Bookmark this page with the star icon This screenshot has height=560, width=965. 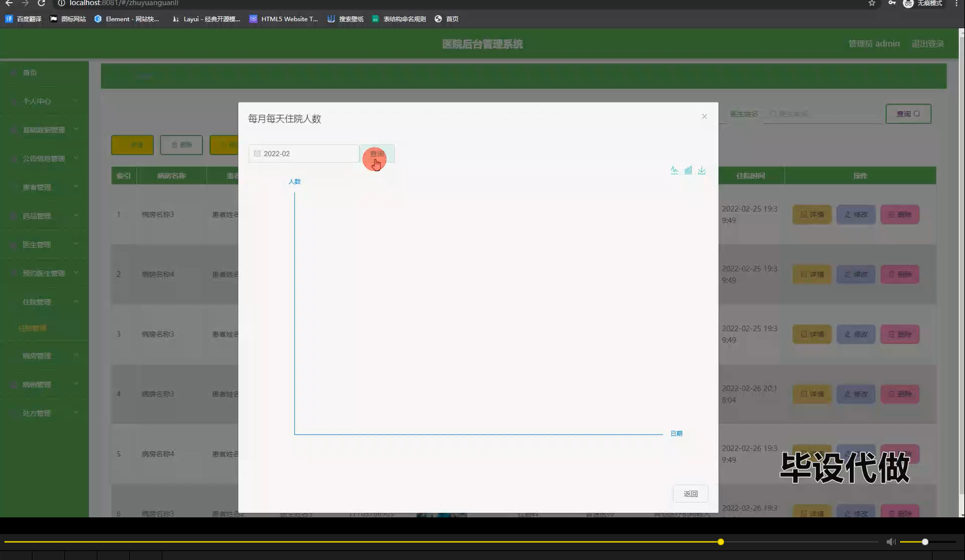872,3
